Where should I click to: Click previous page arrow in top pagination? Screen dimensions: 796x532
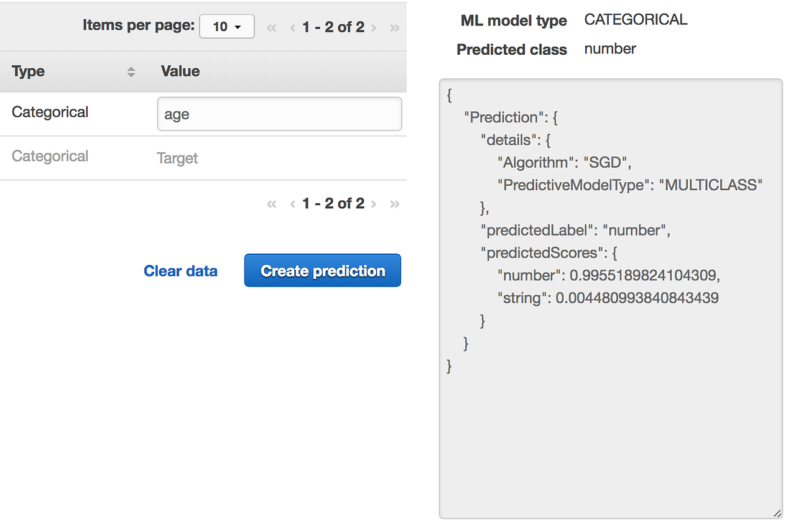292,27
